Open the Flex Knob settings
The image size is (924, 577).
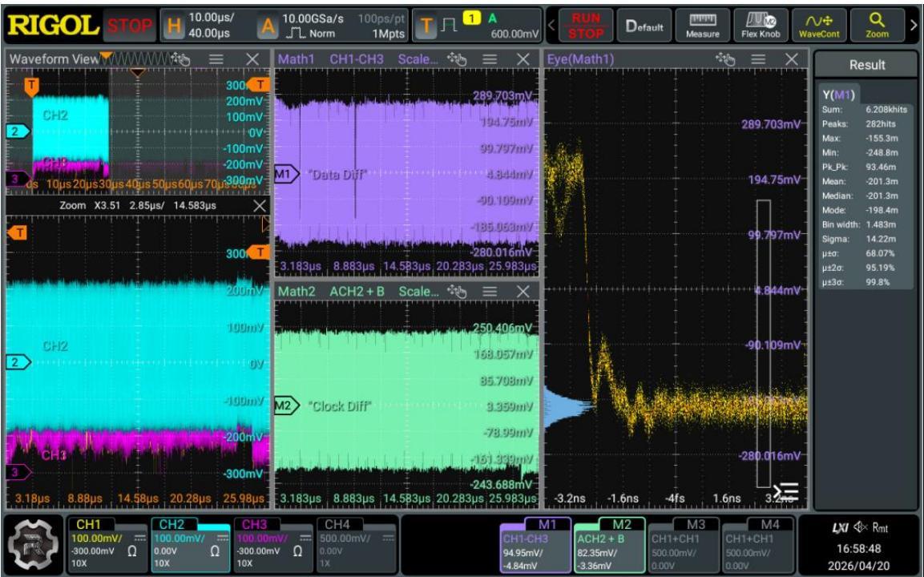click(x=761, y=26)
